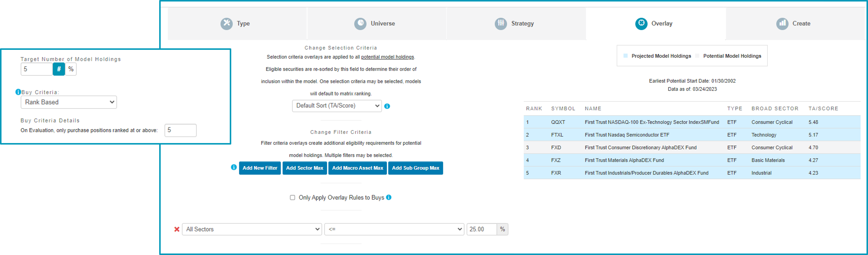Open info icon next to Only Apply Overlay Rules
The width and height of the screenshot is (868, 255).
389,197
